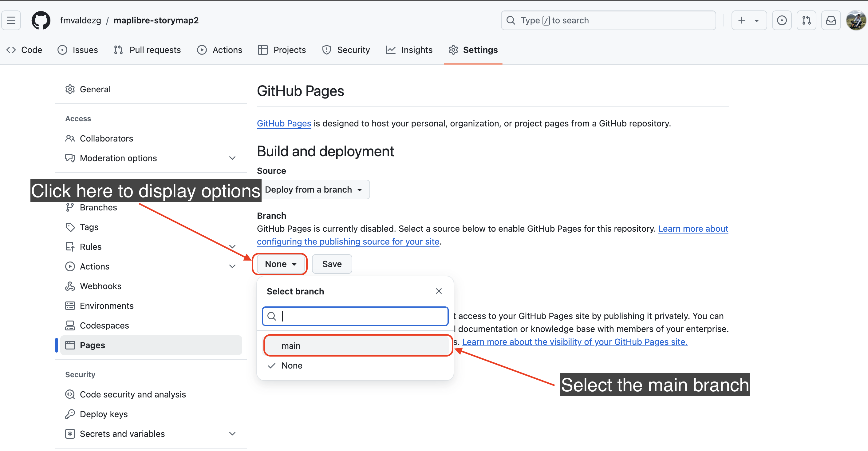Open the Pages section in the sidebar
Image resolution: width=868 pixels, height=451 pixels.
(x=92, y=345)
